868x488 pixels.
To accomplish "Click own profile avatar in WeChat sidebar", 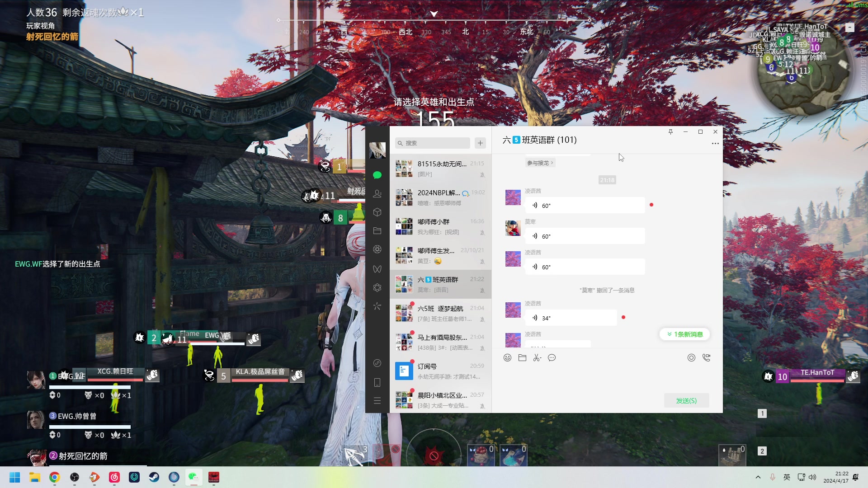I will click(x=377, y=150).
